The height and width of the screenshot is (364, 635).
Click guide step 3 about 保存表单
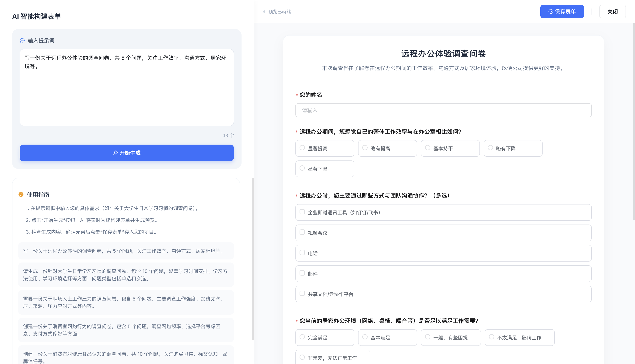92,232
